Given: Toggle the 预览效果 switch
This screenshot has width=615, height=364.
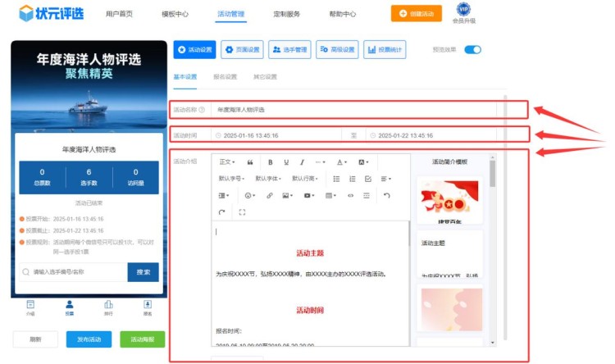Looking at the screenshot, I should 472,50.
